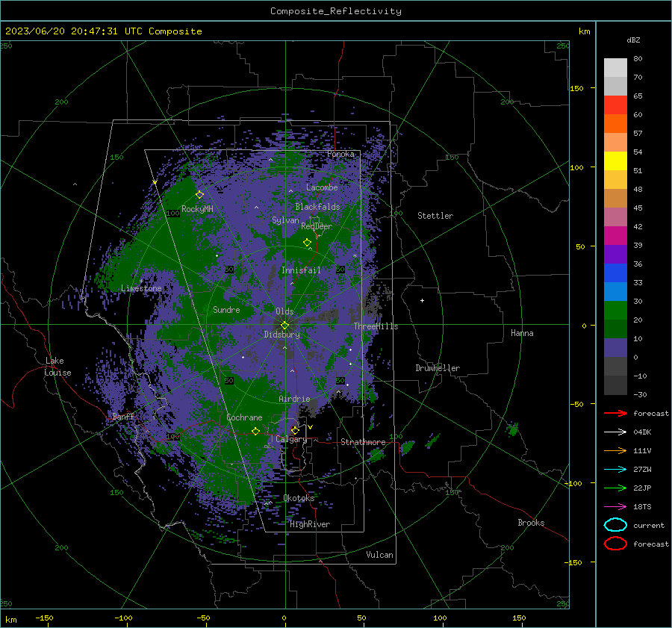Click the Didsbury label
The width and height of the screenshot is (672, 628).
(281, 335)
